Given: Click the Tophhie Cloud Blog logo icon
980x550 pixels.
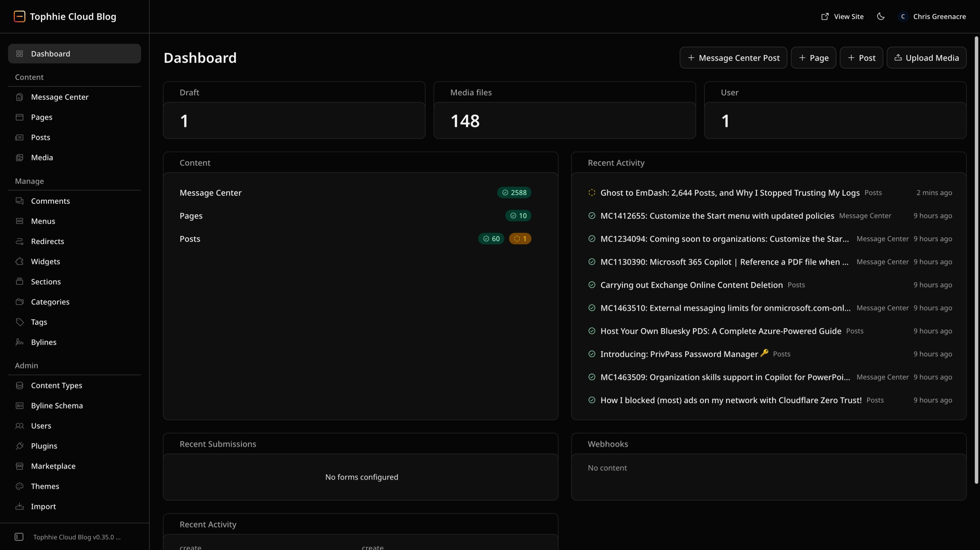Looking at the screenshot, I should point(19,16).
